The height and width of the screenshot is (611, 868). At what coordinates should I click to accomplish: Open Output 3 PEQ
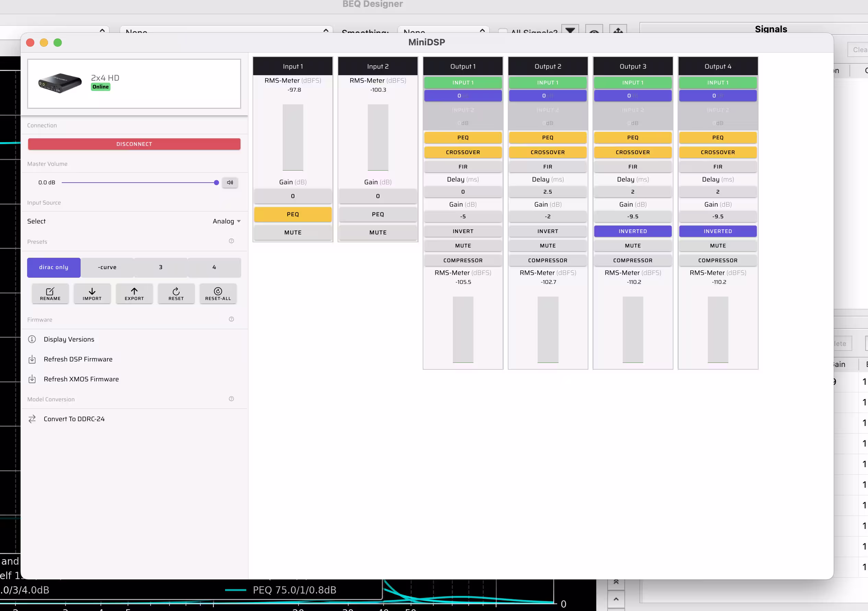(x=633, y=138)
